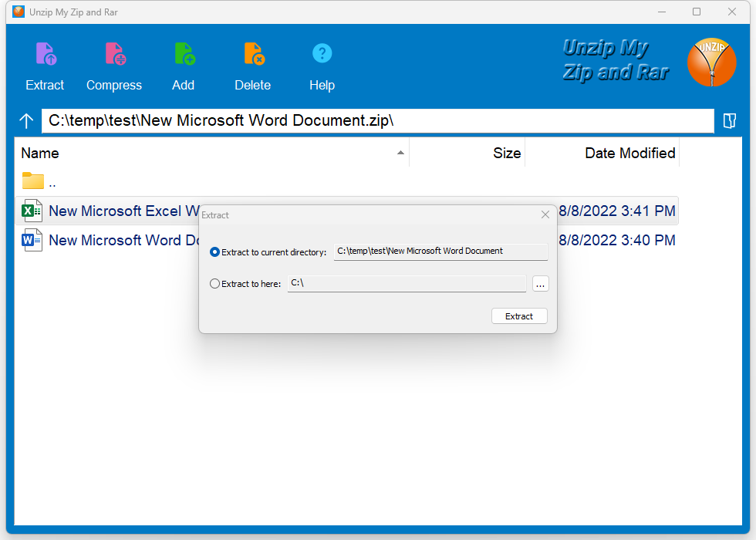This screenshot has height=540, width=756.
Task: Select 'Extract to current directory' radio button
Action: point(215,251)
